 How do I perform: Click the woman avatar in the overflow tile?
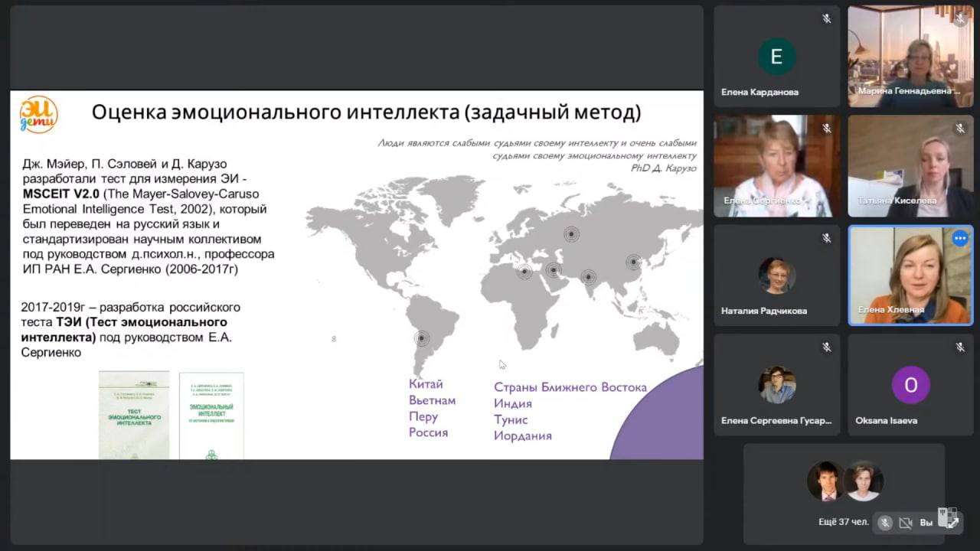(864, 481)
